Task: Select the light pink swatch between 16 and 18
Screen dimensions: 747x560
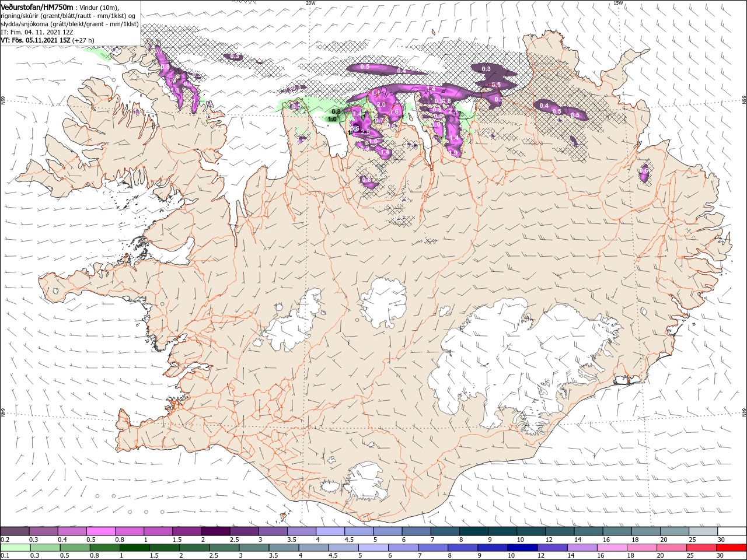Action: point(612,548)
